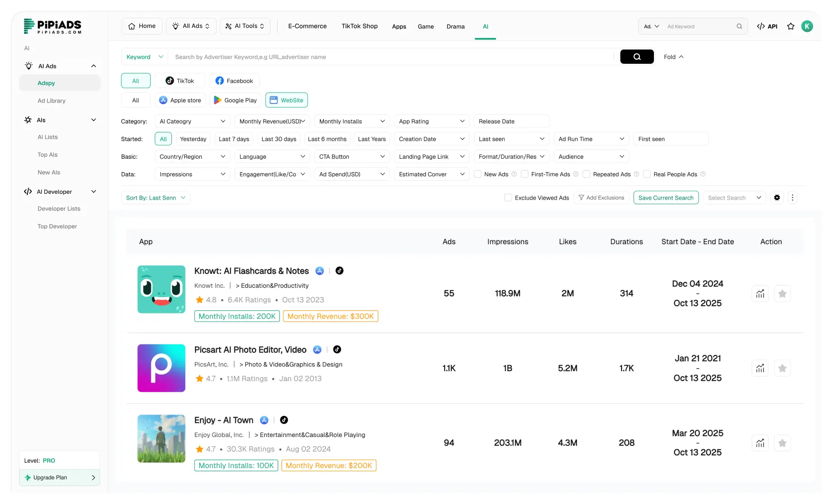Switch to the TikTok Shop tab

359,26
